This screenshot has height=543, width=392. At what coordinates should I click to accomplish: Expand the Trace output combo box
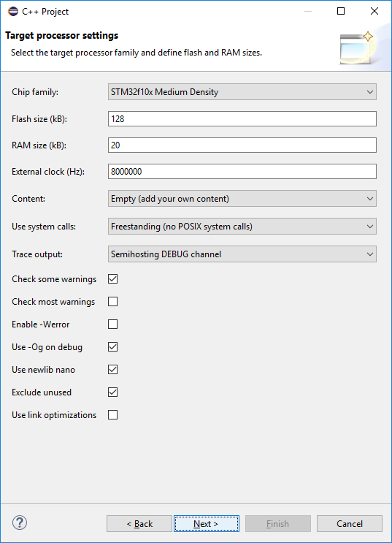pyautogui.click(x=242, y=254)
